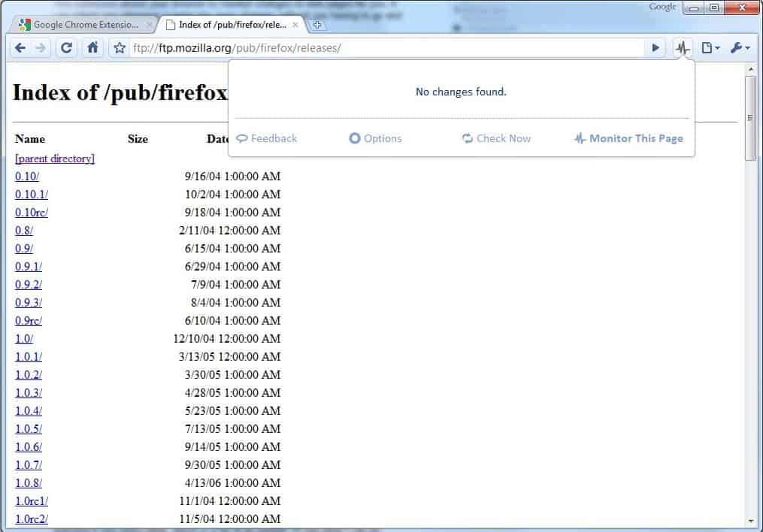Click the browser Back arrow button
This screenshot has height=532, width=763.
click(x=20, y=48)
